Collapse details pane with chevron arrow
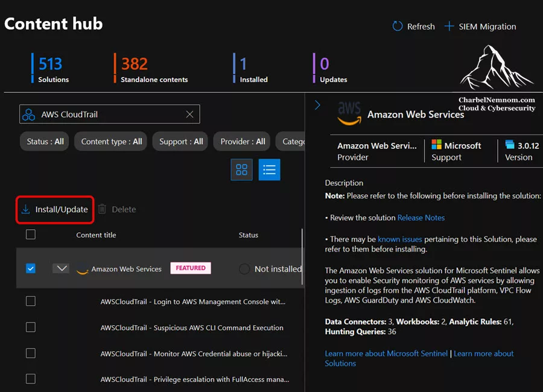Viewport: 543px width, 392px height. [x=317, y=105]
